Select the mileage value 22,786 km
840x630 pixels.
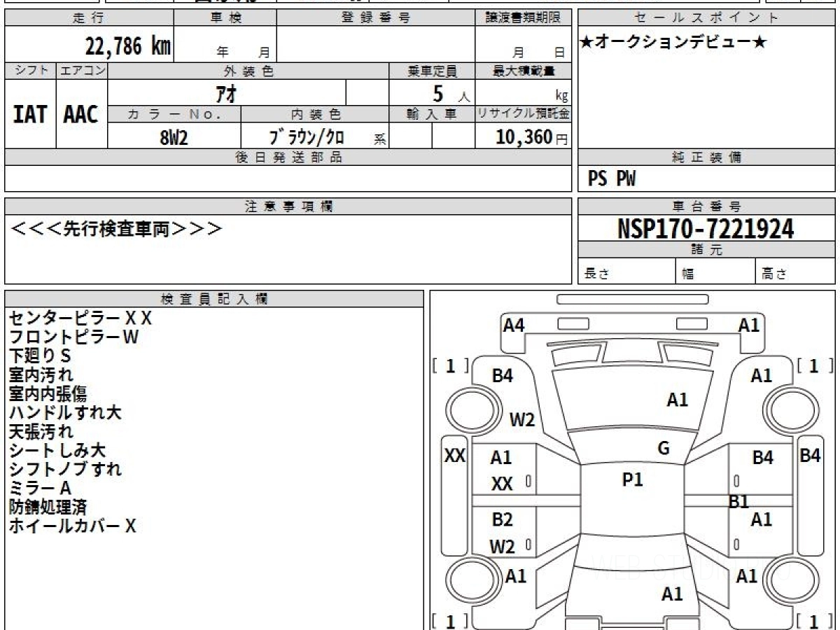pyautogui.click(x=128, y=46)
